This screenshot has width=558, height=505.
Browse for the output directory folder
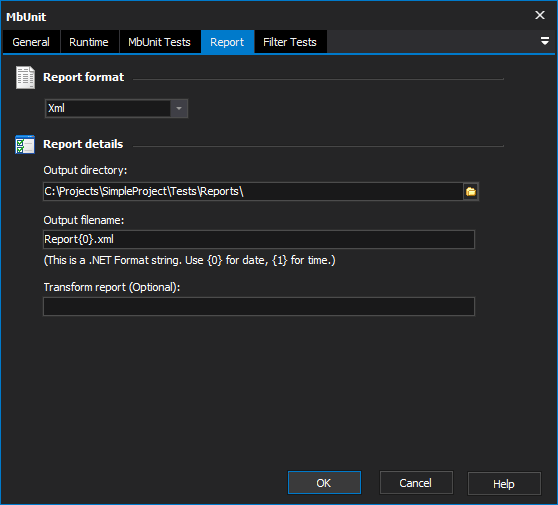pos(470,191)
